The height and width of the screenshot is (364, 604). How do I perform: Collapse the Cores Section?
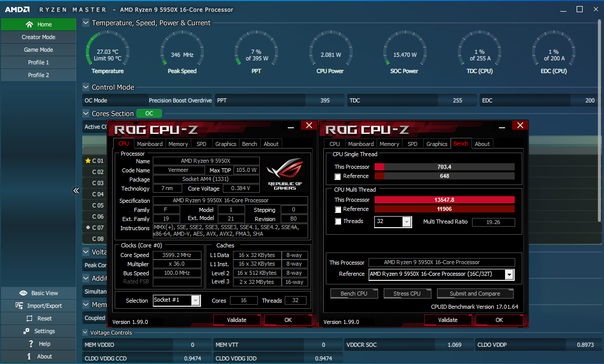86,114
